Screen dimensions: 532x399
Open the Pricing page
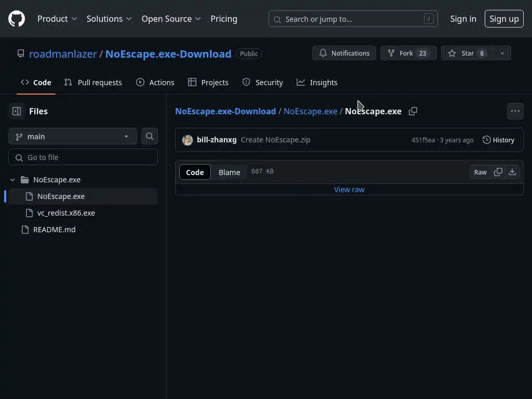(x=224, y=19)
